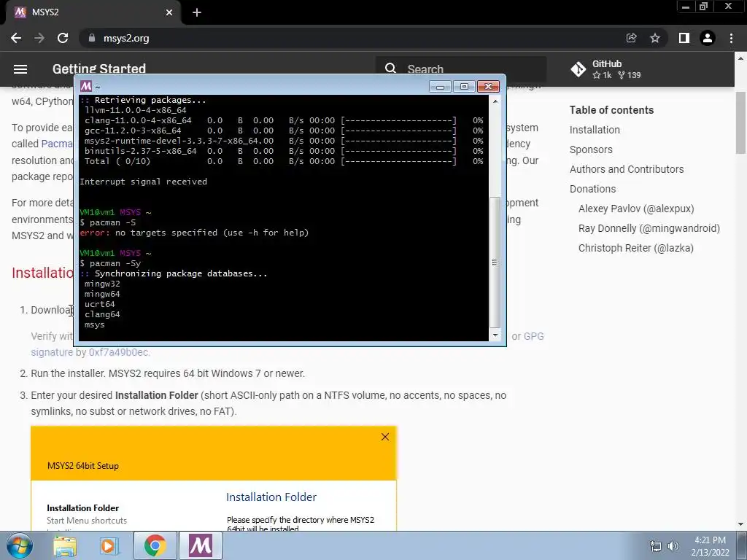Click the search magnifier icon

pyautogui.click(x=391, y=69)
